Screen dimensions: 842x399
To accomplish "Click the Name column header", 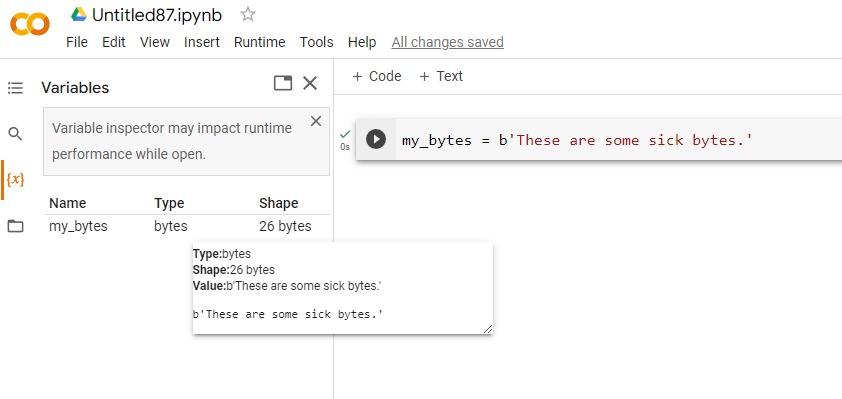I will [x=68, y=204].
